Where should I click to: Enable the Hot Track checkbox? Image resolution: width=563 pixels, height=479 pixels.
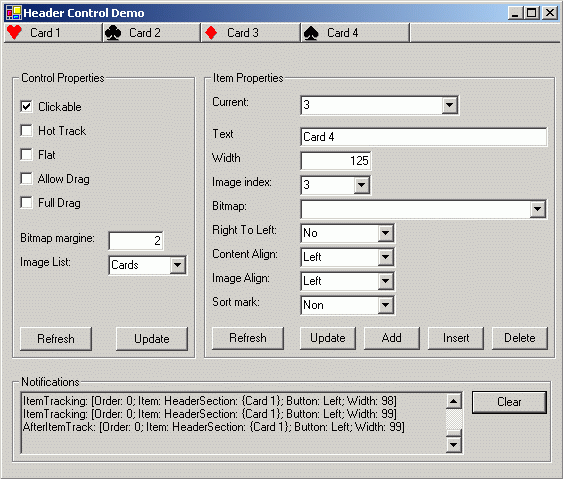tap(27, 131)
